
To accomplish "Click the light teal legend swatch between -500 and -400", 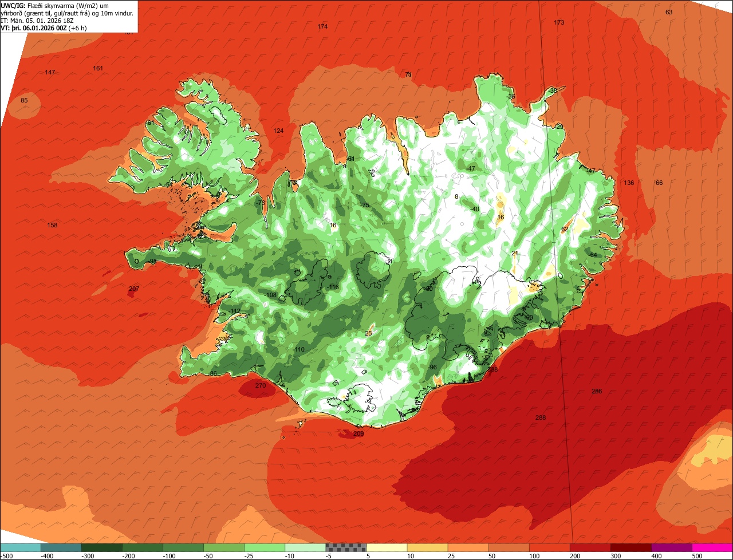I will 21,547.
